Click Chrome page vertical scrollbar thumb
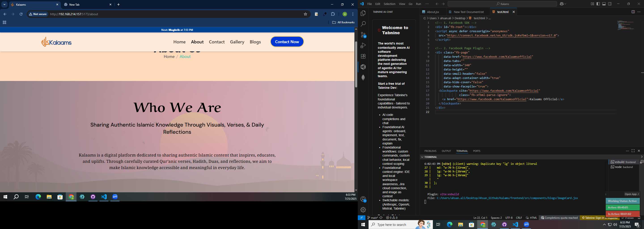644x229 pixels. tap(356, 64)
